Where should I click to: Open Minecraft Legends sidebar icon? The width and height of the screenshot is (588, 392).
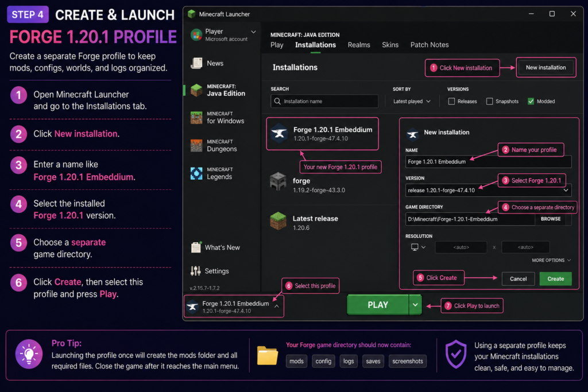(x=196, y=173)
